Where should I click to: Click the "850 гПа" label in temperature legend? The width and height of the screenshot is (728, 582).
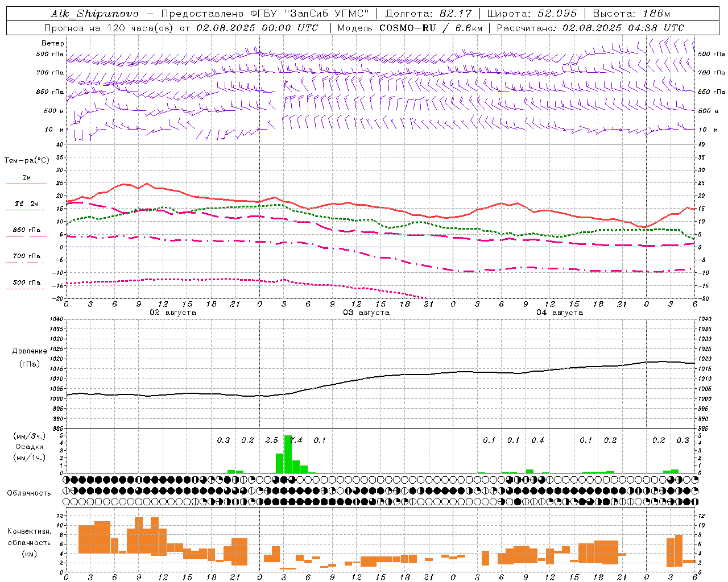coord(27,230)
